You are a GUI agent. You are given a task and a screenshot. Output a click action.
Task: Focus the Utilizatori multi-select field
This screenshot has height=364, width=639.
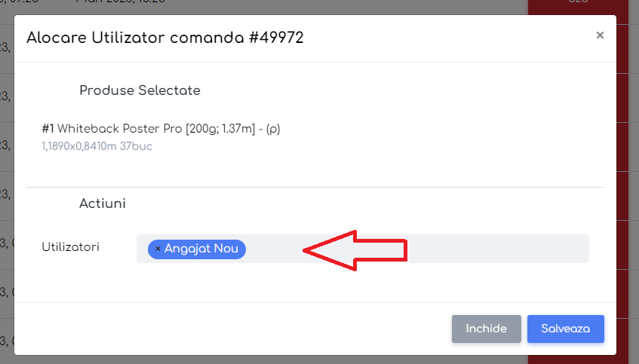pyautogui.click(x=363, y=249)
